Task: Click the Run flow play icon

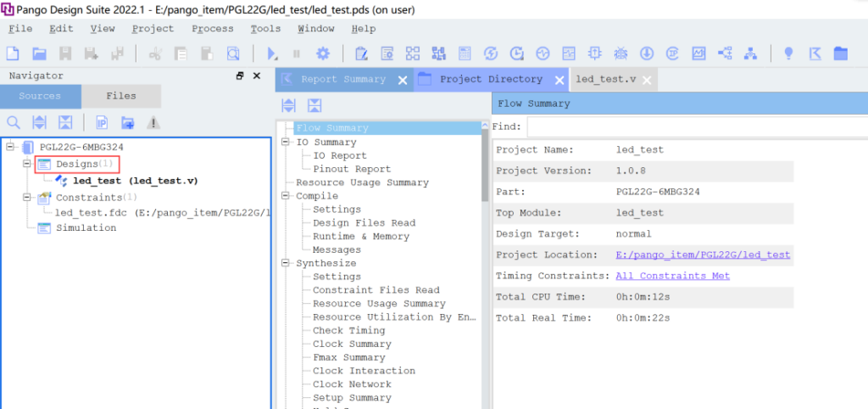Action: click(x=272, y=53)
